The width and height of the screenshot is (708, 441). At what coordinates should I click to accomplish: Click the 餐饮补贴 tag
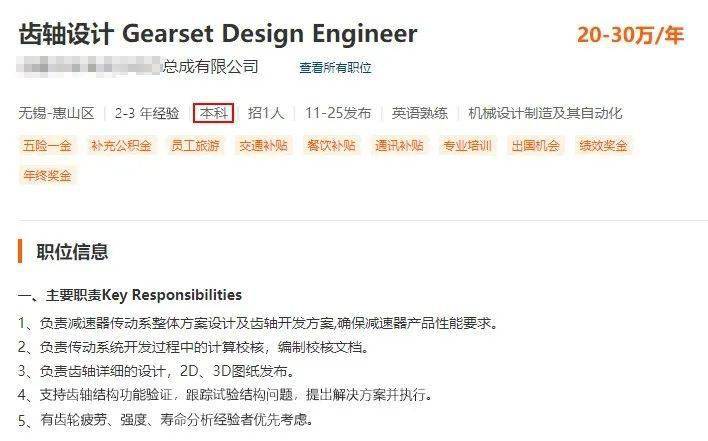pos(331,145)
